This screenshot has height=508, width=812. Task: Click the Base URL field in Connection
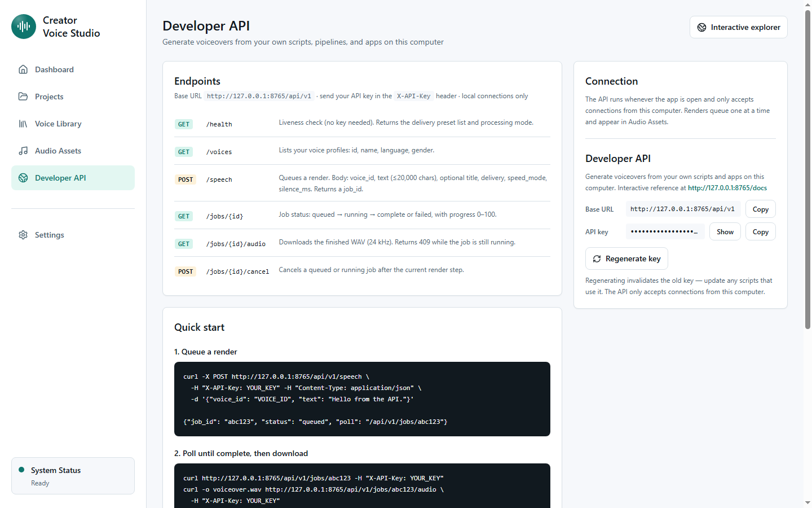[x=683, y=209]
